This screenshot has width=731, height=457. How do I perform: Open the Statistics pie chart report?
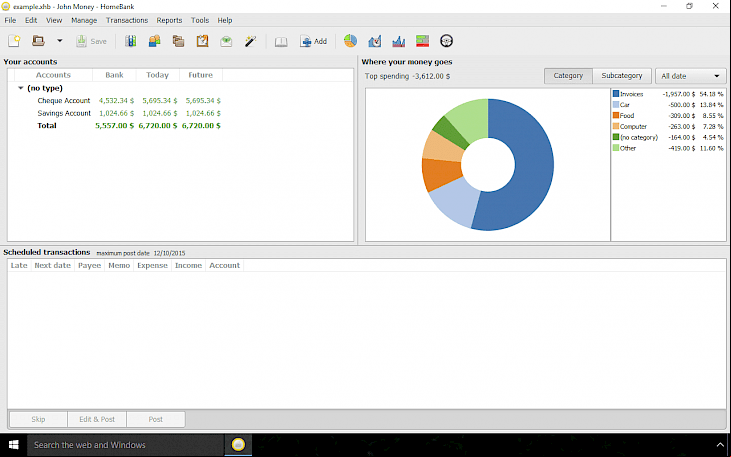coord(350,41)
